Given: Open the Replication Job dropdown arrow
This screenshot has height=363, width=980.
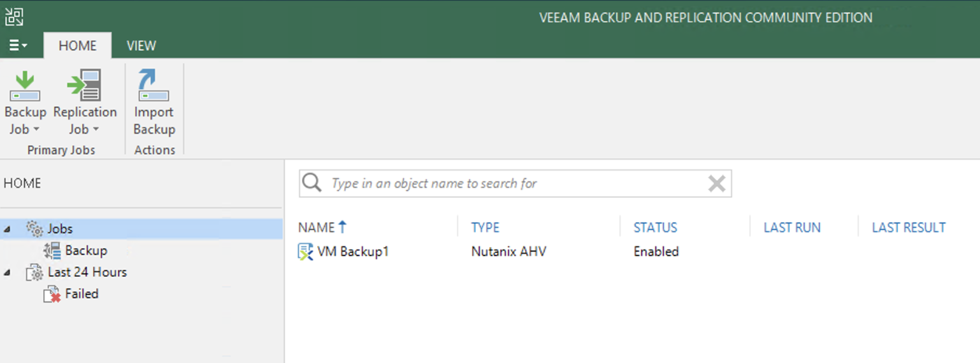Looking at the screenshot, I should point(96,129).
